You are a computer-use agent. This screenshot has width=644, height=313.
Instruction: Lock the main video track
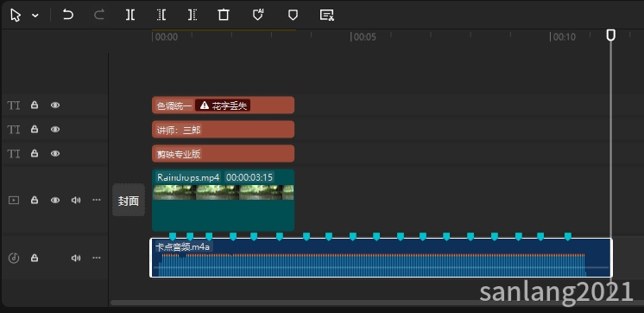(35, 200)
